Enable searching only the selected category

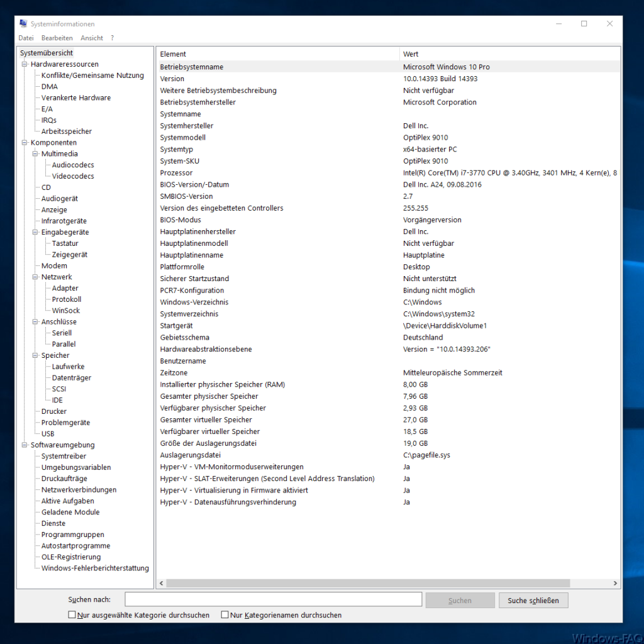click(x=72, y=614)
